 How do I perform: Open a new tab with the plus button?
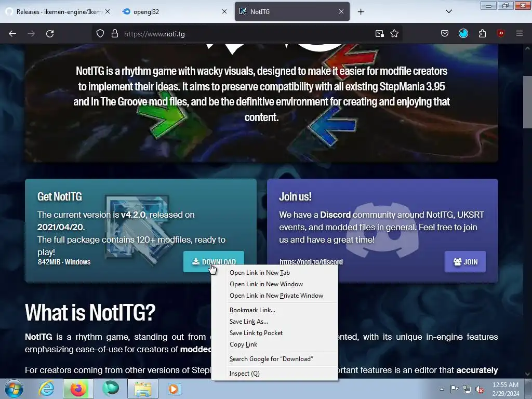coord(361,12)
